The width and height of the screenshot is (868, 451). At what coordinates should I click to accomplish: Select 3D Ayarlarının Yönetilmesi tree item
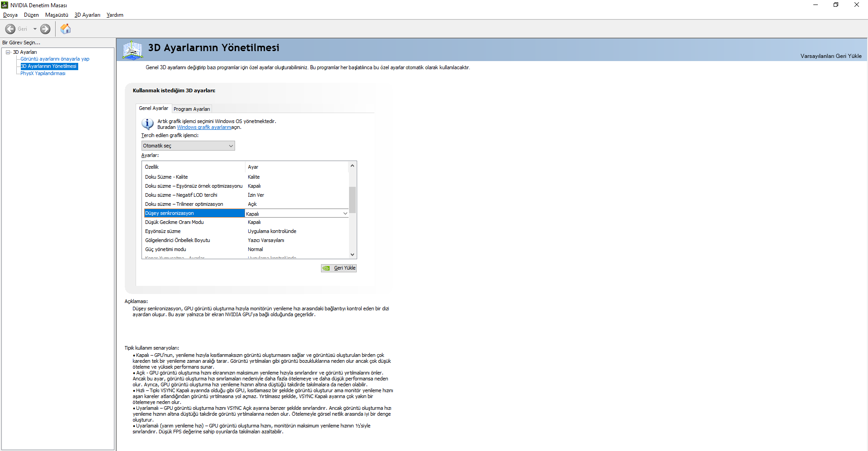[49, 66]
